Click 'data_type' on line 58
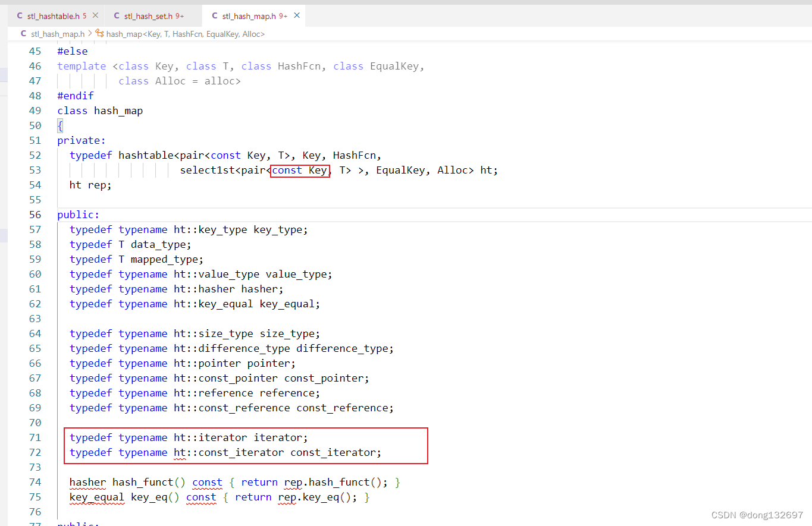The height and width of the screenshot is (526, 812). pyautogui.click(x=158, y=244)
